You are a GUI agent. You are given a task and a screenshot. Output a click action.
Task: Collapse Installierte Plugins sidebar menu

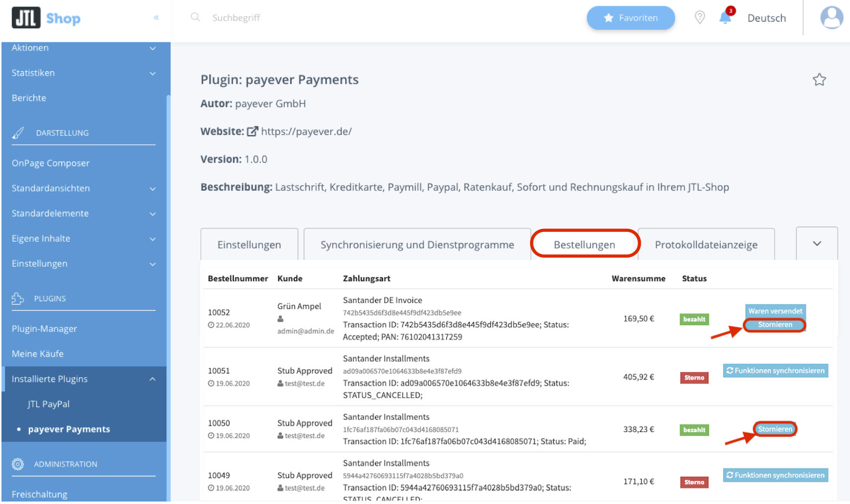pos(83,379)
